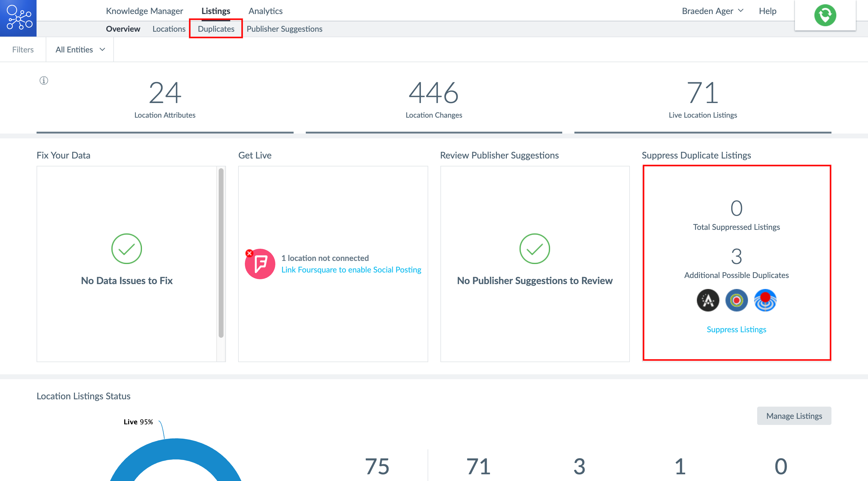Click the 'Live 95%' chart label
This screenshot has height=481, width=868.
coord(138,422)
